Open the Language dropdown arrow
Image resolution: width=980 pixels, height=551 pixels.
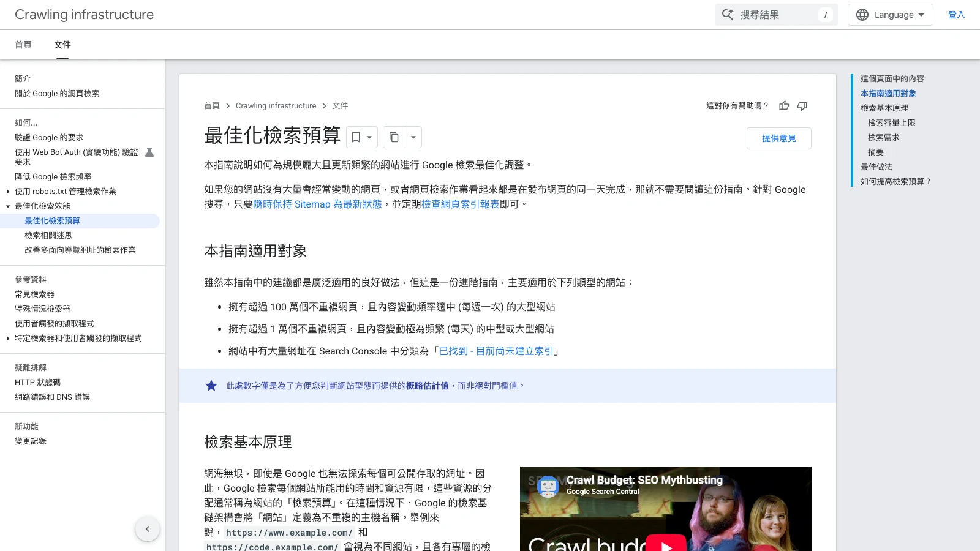click(921, 15)
